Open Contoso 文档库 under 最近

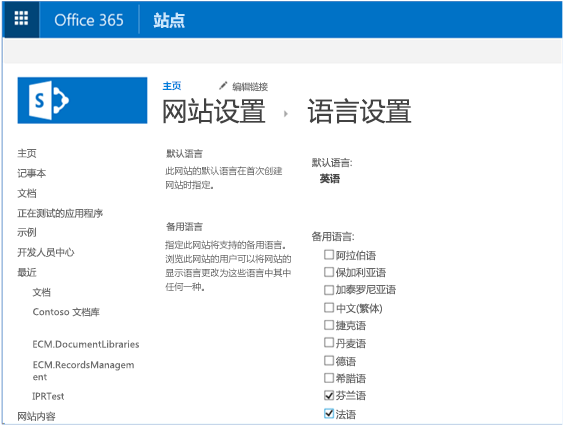tap(66, 312)
